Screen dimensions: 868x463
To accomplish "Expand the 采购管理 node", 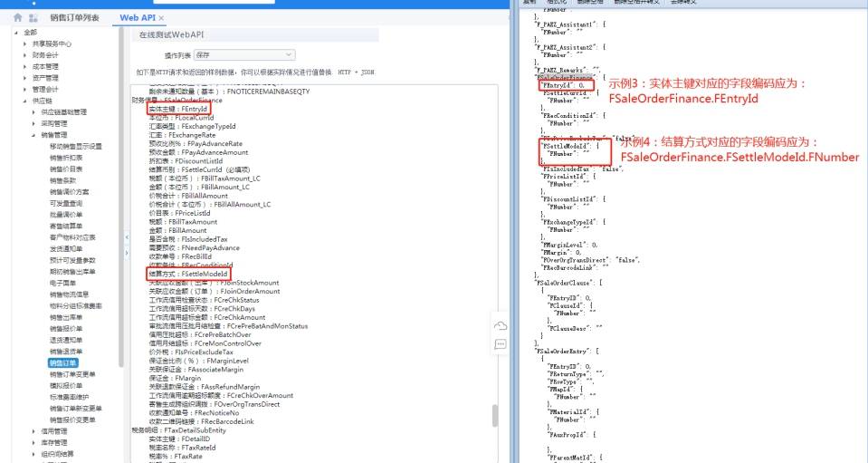I will (33, 123).
